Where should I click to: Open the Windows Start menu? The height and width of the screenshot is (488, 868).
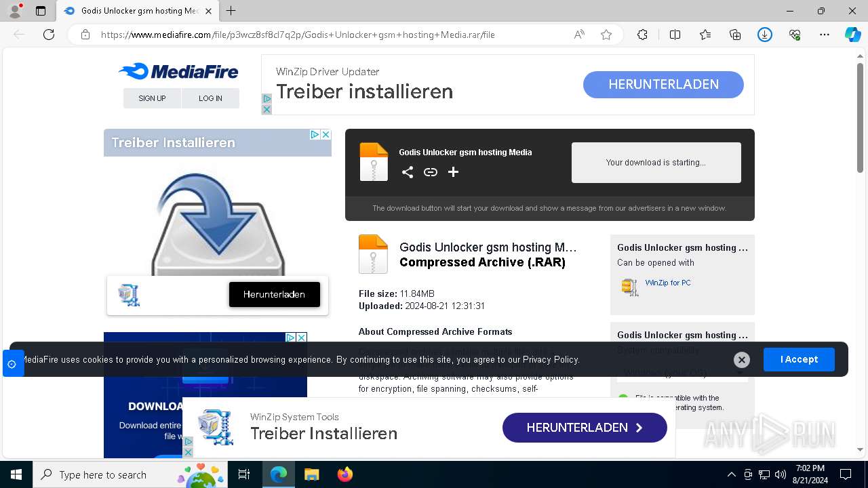(16, 474)
